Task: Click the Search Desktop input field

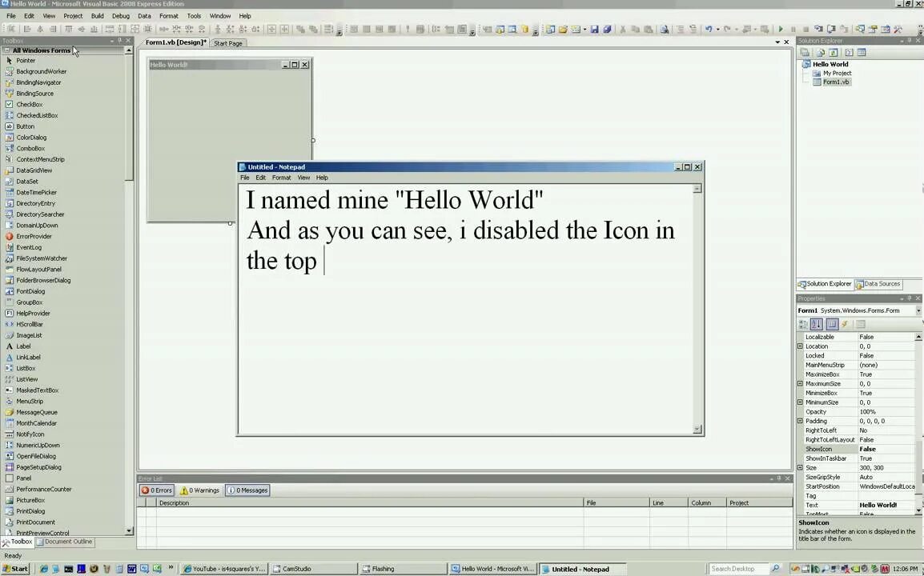Action: (x=739, y=569)
